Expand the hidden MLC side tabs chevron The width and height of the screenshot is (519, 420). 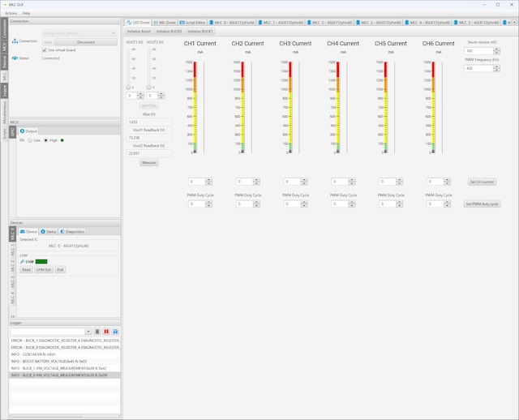coord(12,316)
